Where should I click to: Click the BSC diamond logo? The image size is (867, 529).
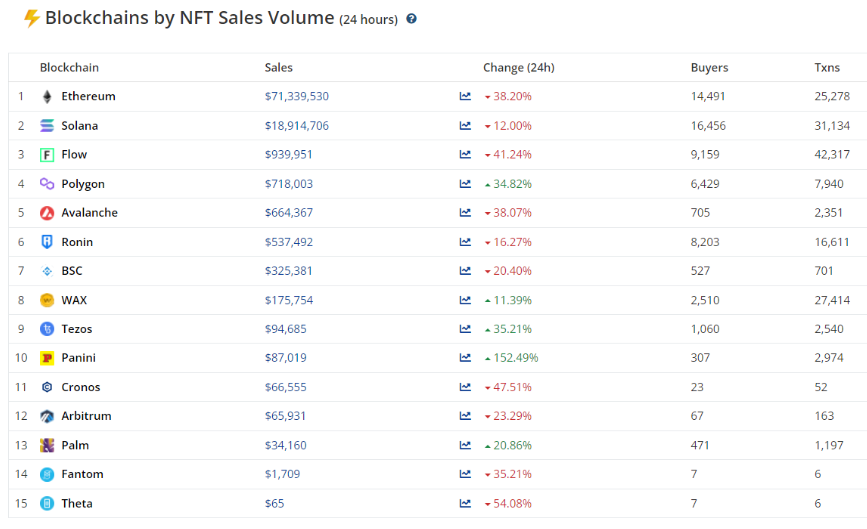click(47, 271)
